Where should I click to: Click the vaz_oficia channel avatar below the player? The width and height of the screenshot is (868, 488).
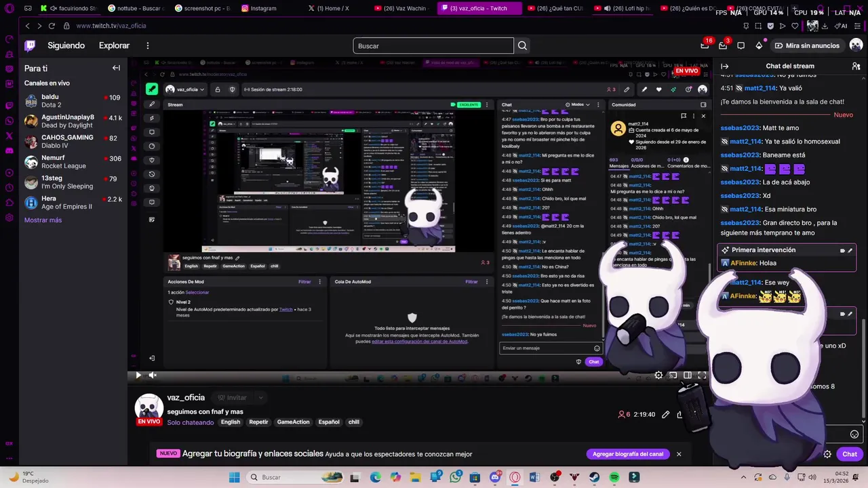point(149,407)
